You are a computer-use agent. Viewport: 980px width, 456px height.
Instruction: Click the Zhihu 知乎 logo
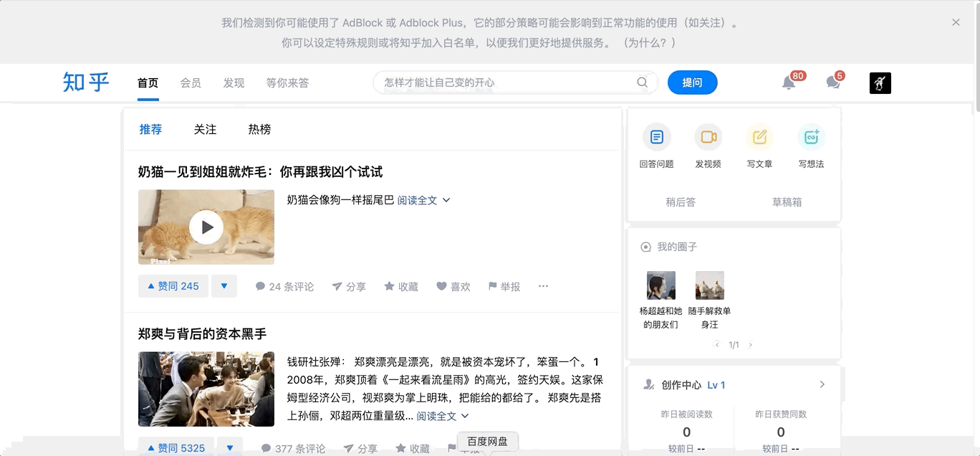[x=86, y=82]
